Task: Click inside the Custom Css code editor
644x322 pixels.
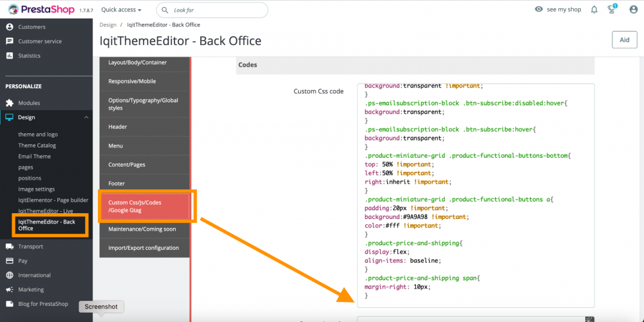Action: pyautogui.click(x=476, y=196)
